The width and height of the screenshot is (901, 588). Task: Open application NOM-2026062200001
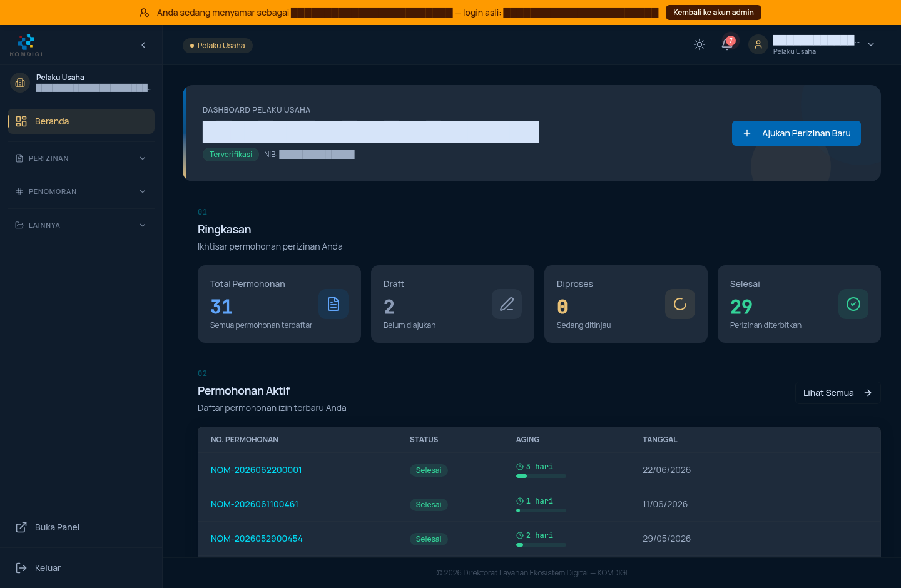click(x=257, y=470)
